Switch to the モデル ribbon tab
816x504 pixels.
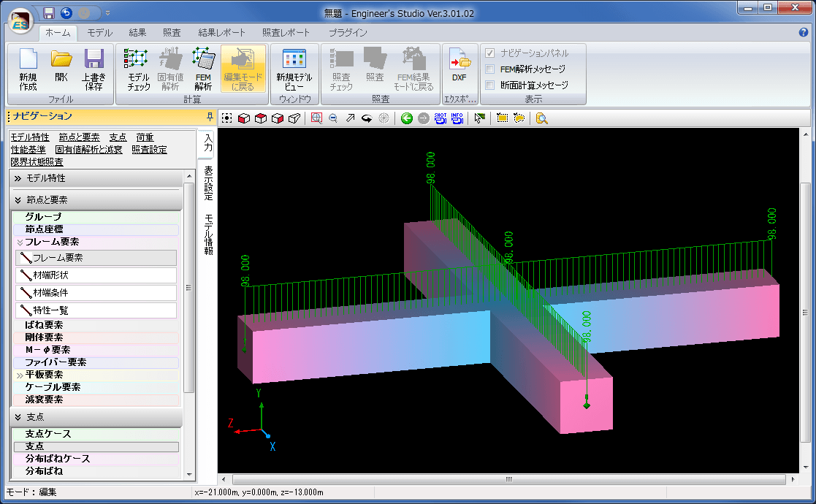[x=99, y=32]
